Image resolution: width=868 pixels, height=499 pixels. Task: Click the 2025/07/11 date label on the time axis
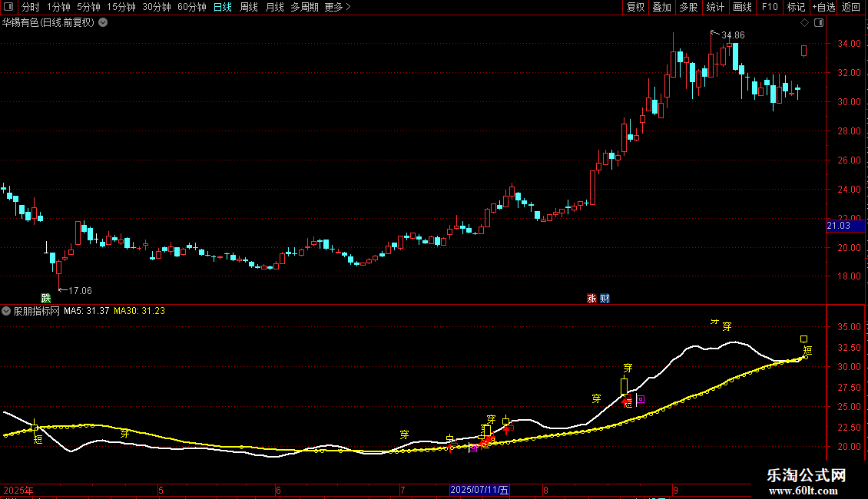(479, 490)
